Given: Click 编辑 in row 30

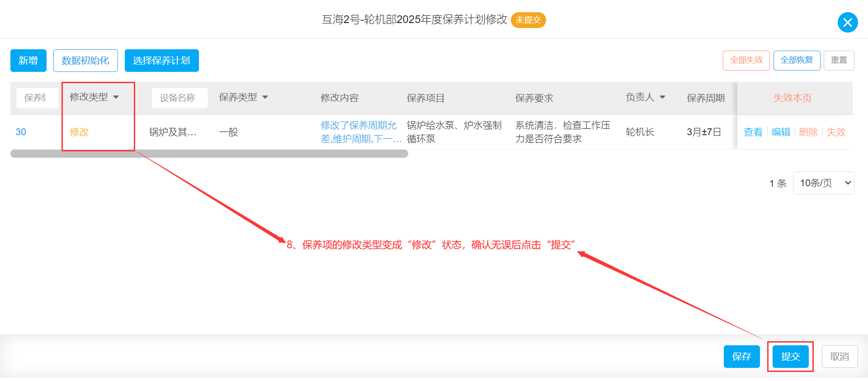Looking at the screenshot, I should (781, 132).
